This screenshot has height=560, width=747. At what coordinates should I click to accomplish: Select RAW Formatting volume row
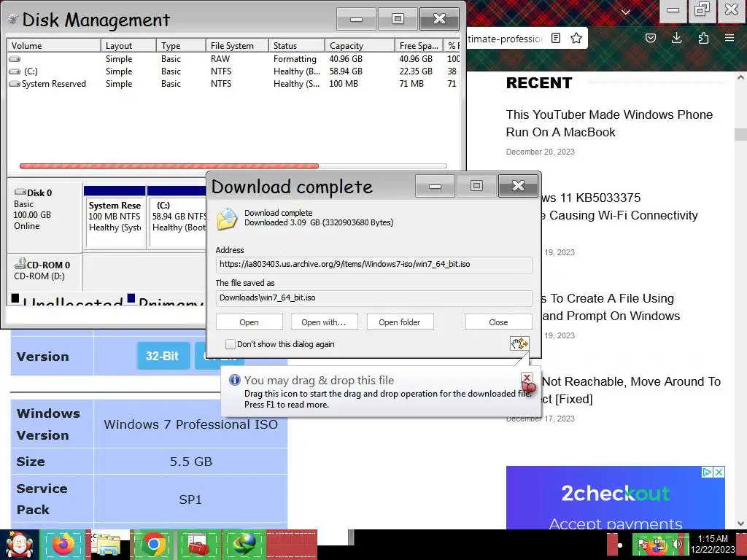(233, 59)
